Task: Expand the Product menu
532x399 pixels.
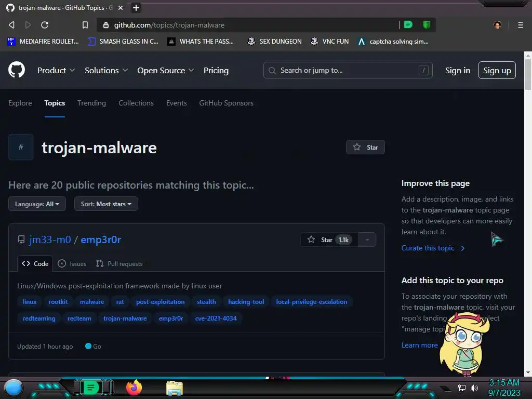Action: pos(56,70)
